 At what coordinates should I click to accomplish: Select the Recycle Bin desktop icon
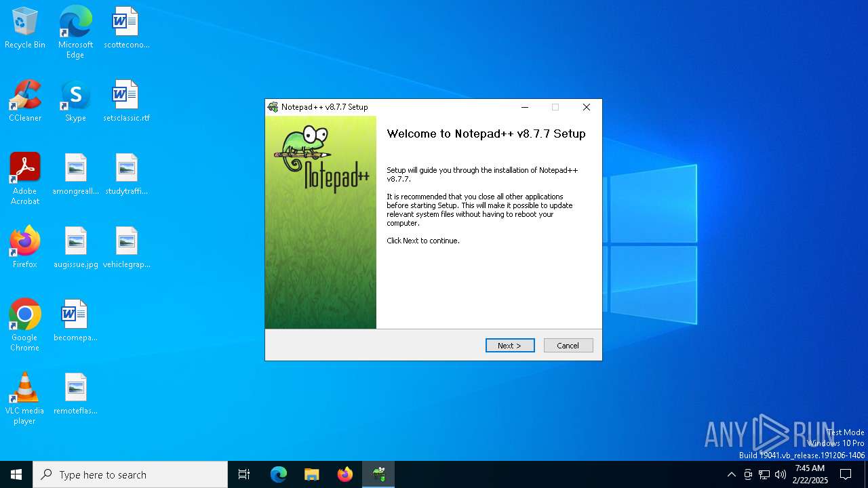pyautogui.click(x=25, y=28)
